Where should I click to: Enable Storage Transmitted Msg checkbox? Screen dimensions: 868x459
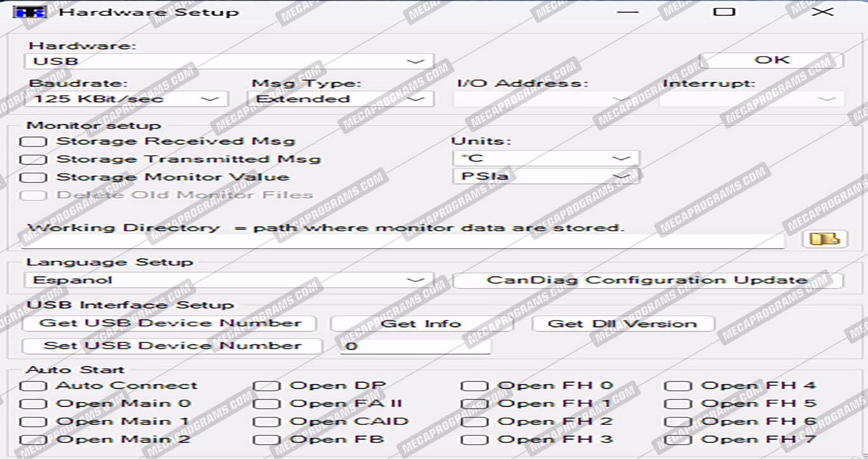pos(34,159)
